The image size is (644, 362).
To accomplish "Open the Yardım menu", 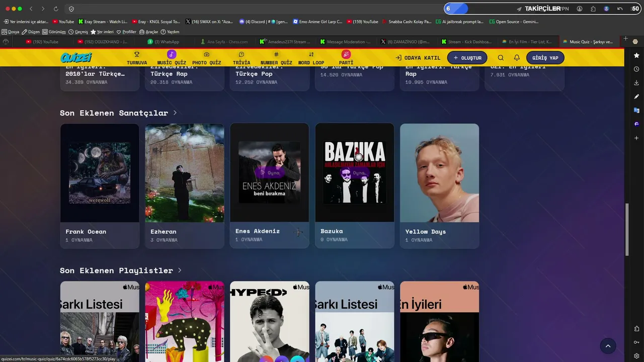I will click(x=170, y=32).
